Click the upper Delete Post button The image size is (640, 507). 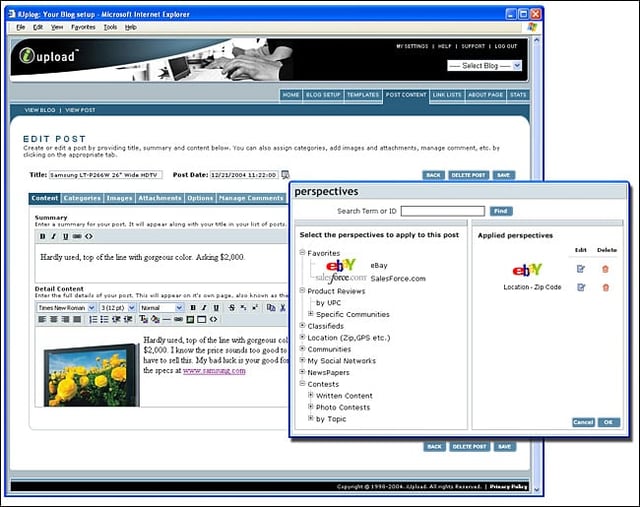tap(469, 175)
